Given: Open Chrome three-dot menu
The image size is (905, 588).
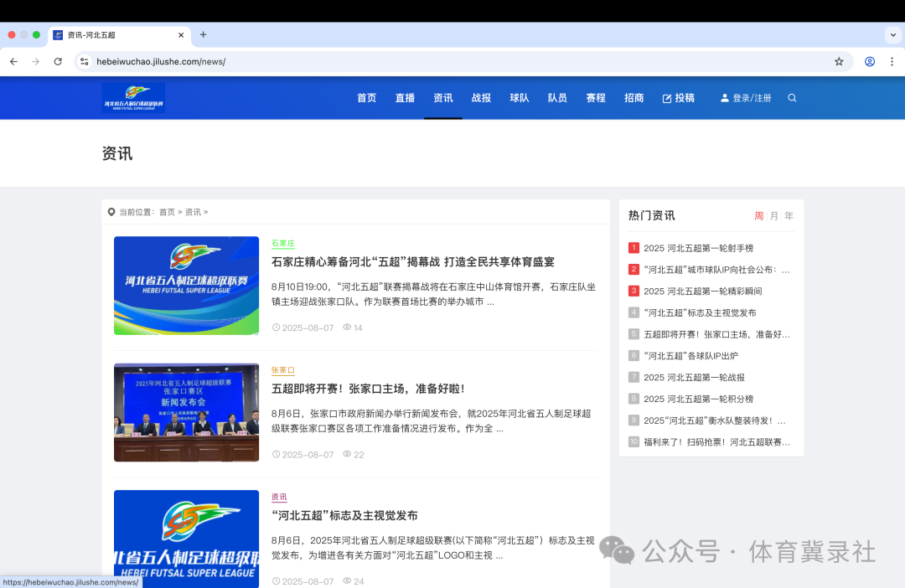Looking at the screenshot, I should 892,62.
